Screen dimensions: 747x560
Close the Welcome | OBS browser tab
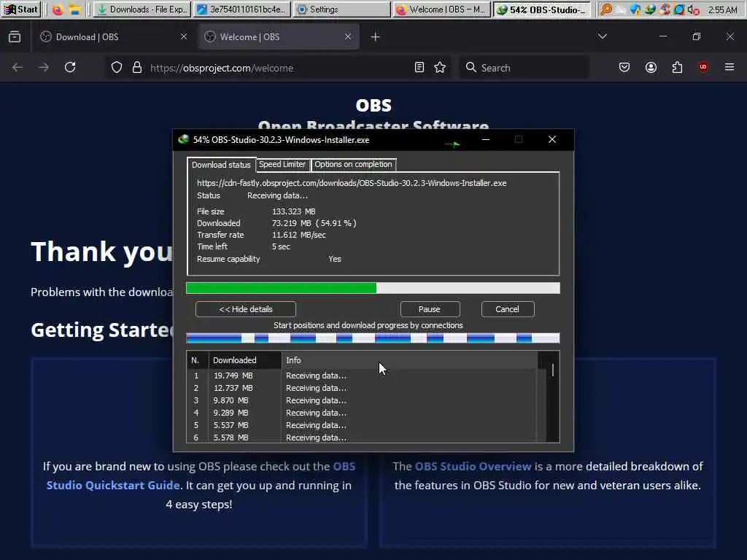pos(348,36)
